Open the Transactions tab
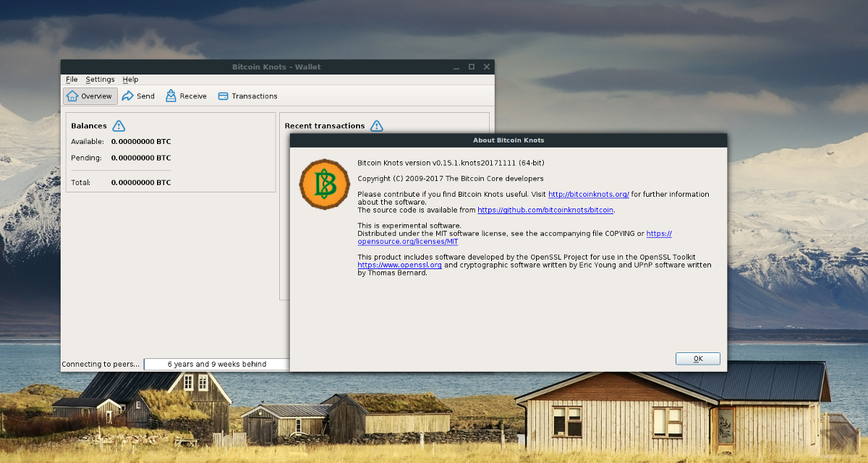The image size is (868, 463). tap(247, 96)
